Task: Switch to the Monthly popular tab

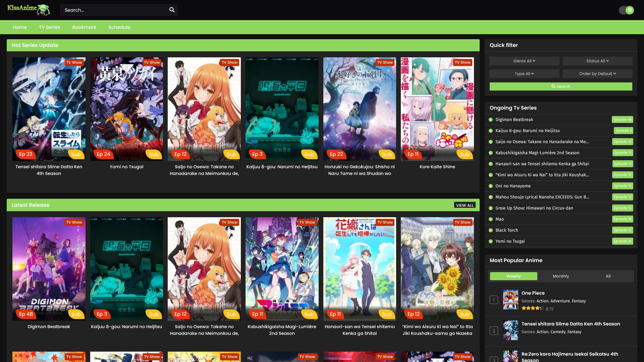Action: coord(561,276)
